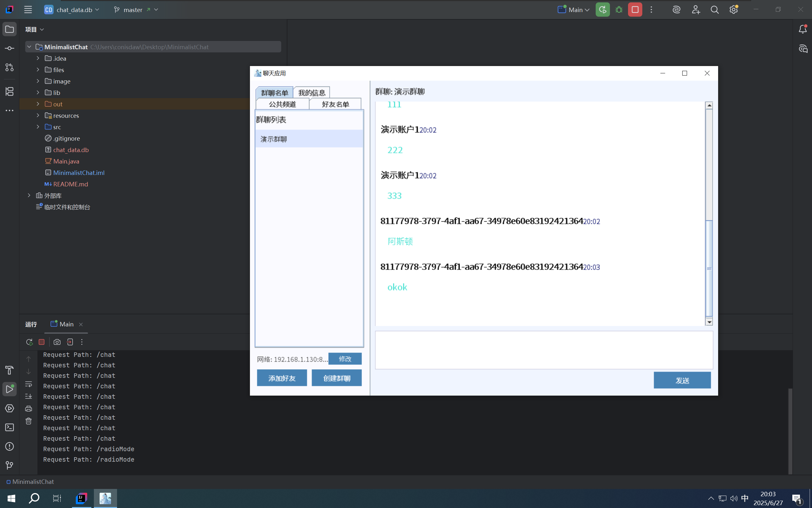The height and width of the screenshot is (508, 812).
Task: Open Task View on taskbar
Action: click(x=57, y=498)
